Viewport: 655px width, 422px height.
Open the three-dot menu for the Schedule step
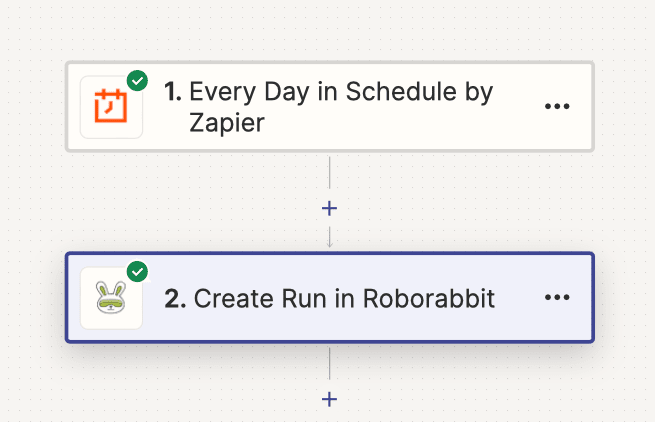pyautogui.click(x=557, y=106)
